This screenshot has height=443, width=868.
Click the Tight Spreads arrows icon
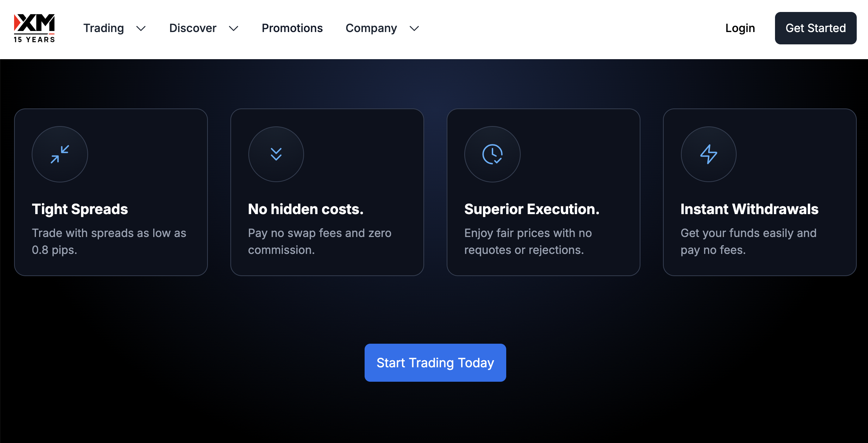pos(60,154)
